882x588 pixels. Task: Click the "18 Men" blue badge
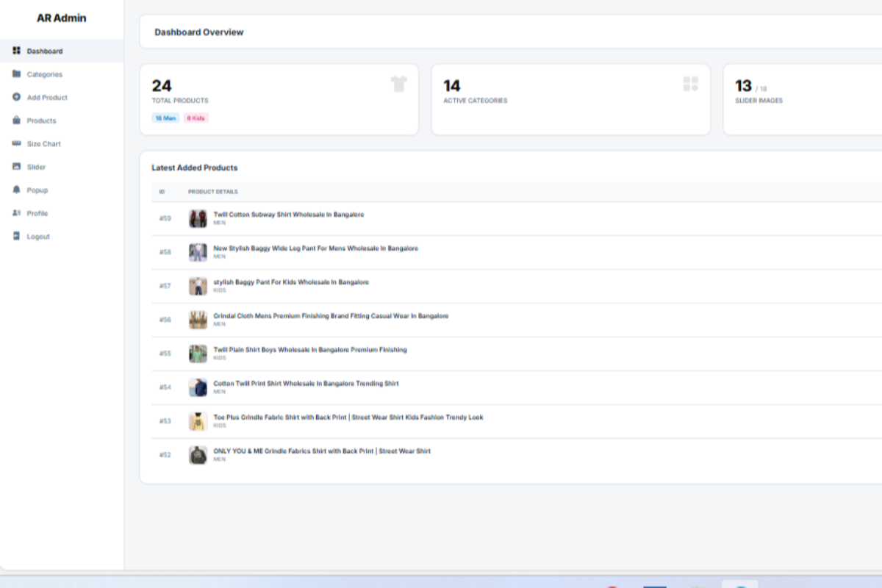[x=165, y=118]
